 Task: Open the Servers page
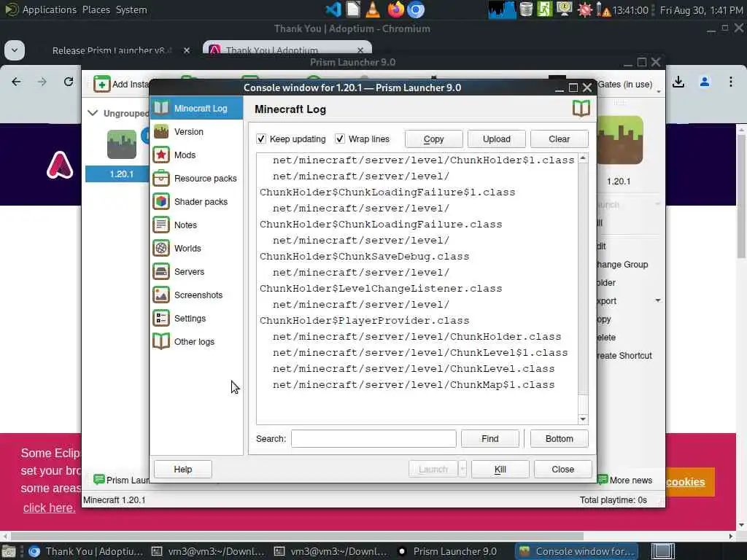[196, 271]
